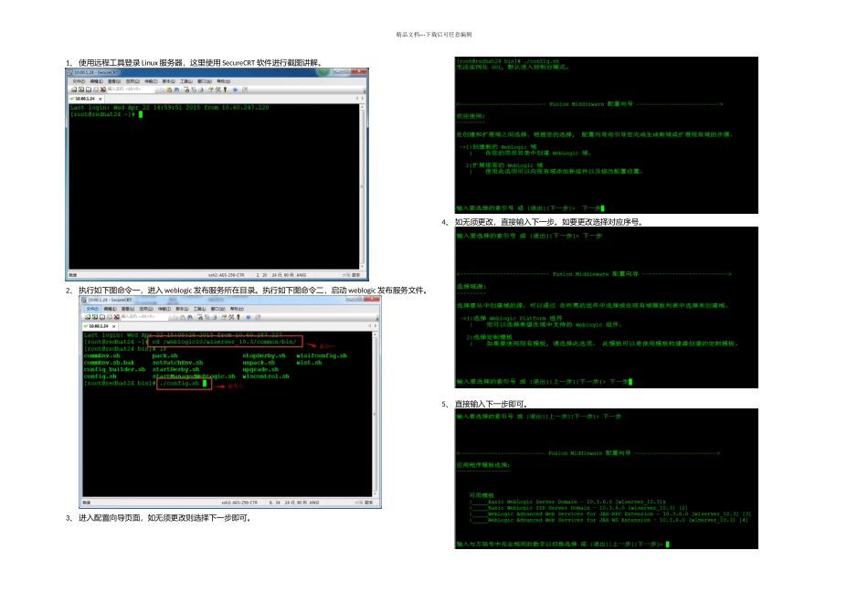Click Quick Connect icon in step 1 SecureCRT window
The height and width of the screenshot is (614, 868).
pyautogui.click(x=80, y=90)
